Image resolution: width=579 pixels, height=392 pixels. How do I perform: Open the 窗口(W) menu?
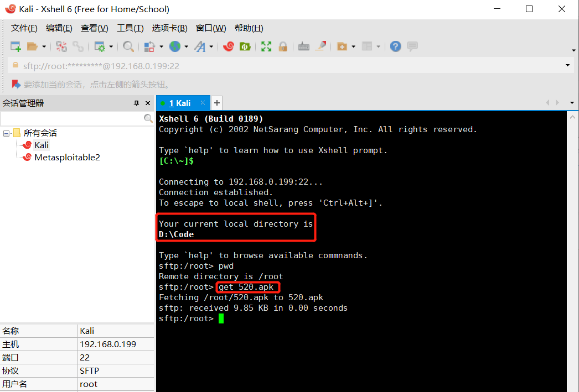click(x=211, y=28)
